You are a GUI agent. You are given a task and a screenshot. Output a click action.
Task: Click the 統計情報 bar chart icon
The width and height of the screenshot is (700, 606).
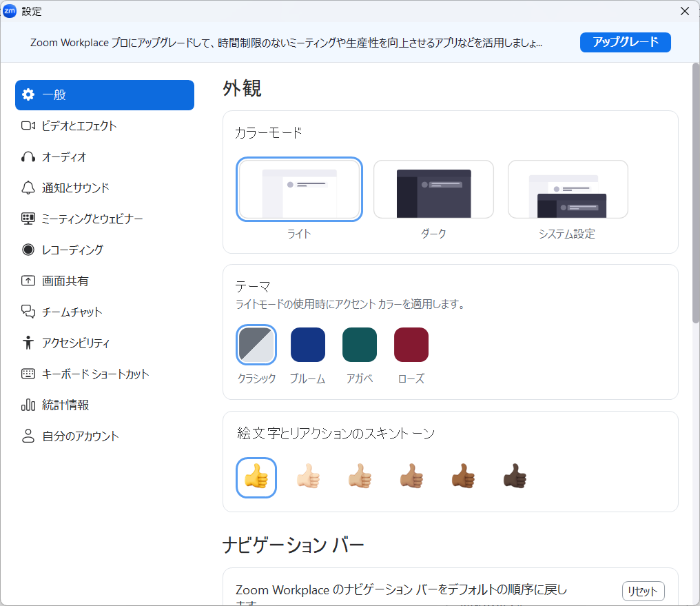pyautogui.click(x=28, y=405)
